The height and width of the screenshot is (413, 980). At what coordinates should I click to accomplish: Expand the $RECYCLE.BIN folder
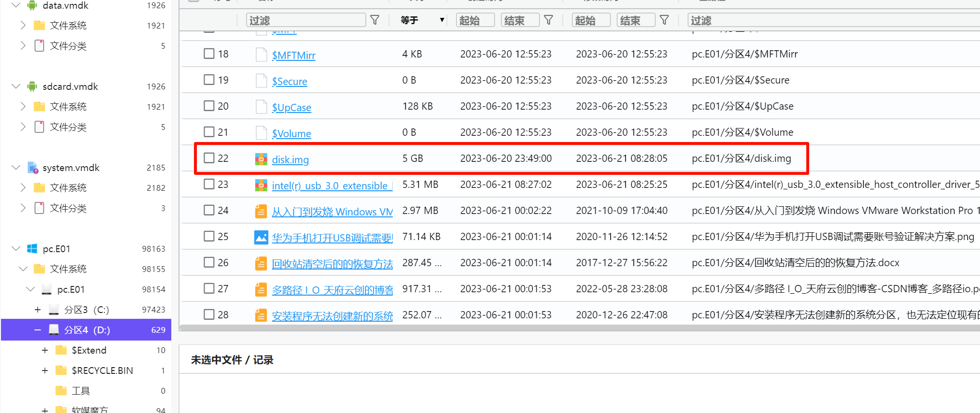click(x=45, y=370)
